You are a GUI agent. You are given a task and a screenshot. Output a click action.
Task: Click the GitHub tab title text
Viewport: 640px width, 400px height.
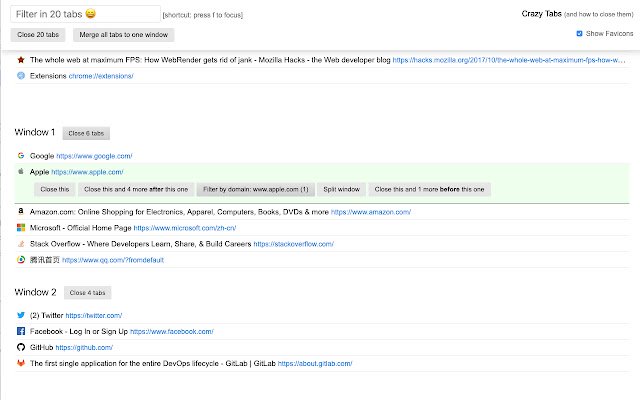pos(41,347)
